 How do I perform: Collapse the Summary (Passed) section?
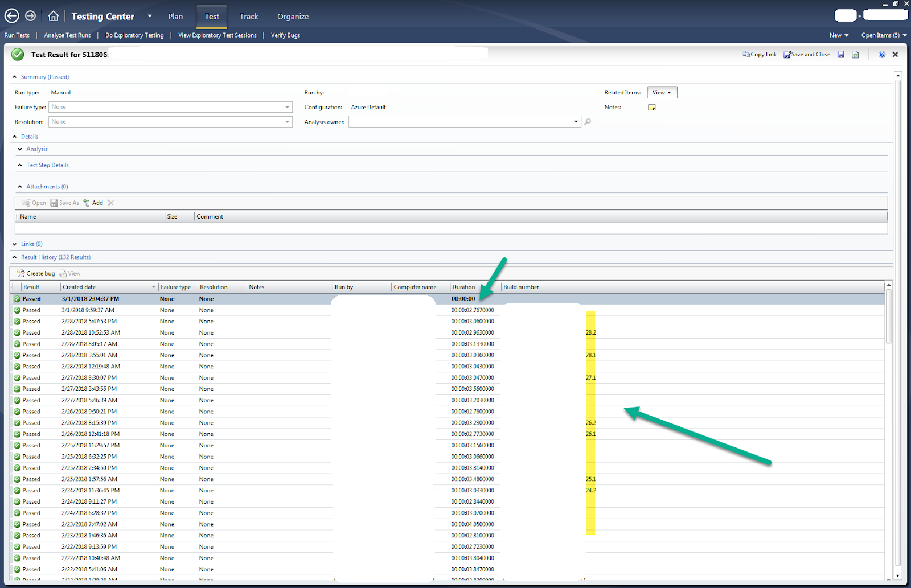[x=15, y=76]
